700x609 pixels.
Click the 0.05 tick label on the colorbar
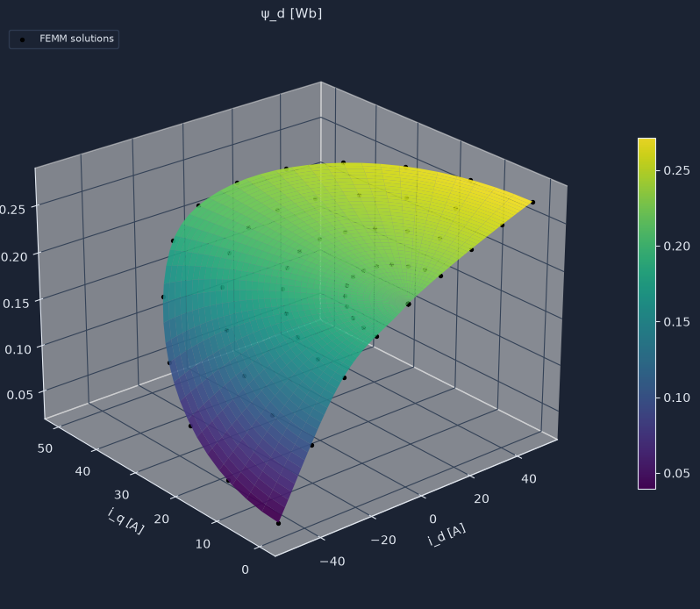677,473
